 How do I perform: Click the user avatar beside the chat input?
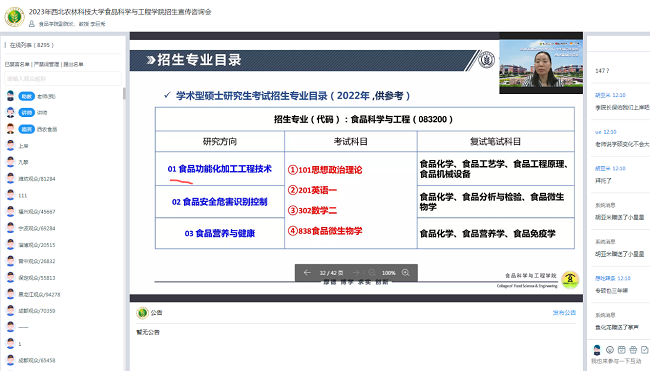tap(597, 350)
